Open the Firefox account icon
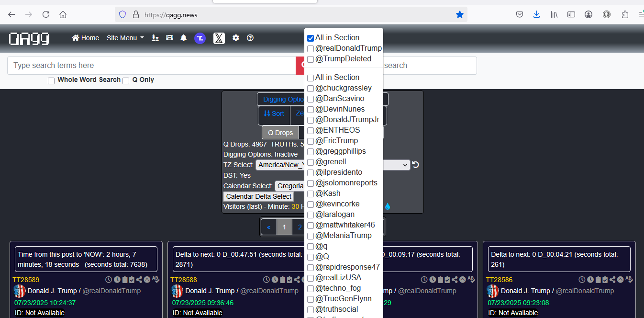The width and height of the screenshot is (644, 318). click(x=588, y=15)
